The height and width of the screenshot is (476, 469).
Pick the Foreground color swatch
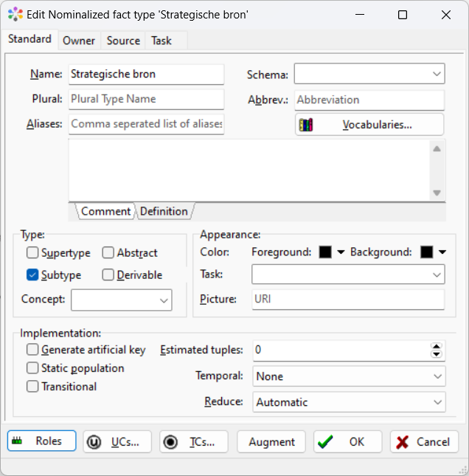click(x=325, y=252)
